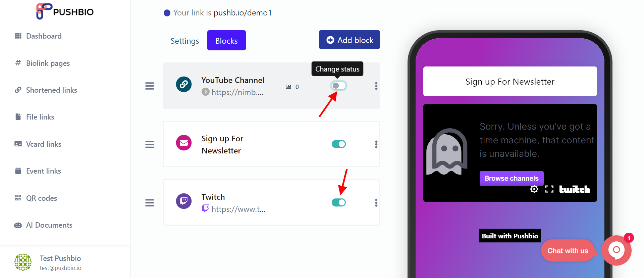
Task: Disable the Sign up For Newsletter toggle
Action: pos(339,144)
